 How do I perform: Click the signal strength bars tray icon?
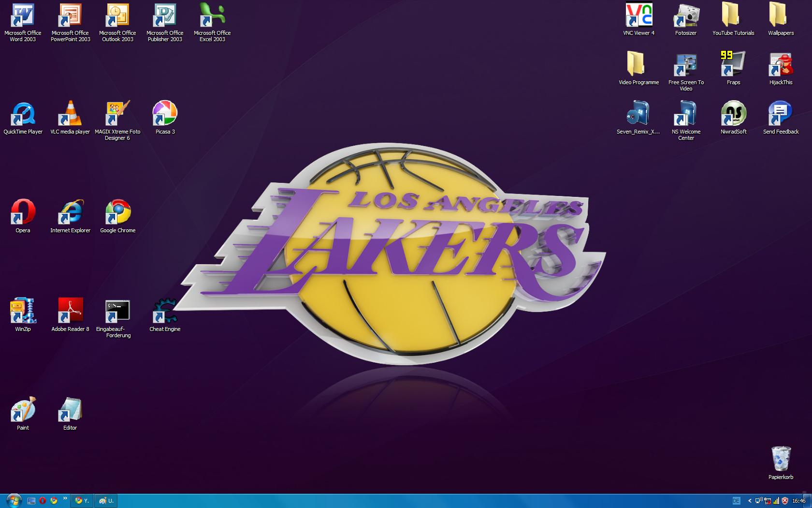pos(776,501)
